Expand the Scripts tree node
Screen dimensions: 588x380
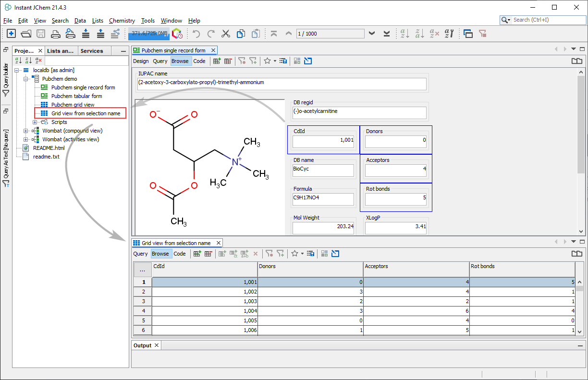pyautogui.click(x=35, y=122)
